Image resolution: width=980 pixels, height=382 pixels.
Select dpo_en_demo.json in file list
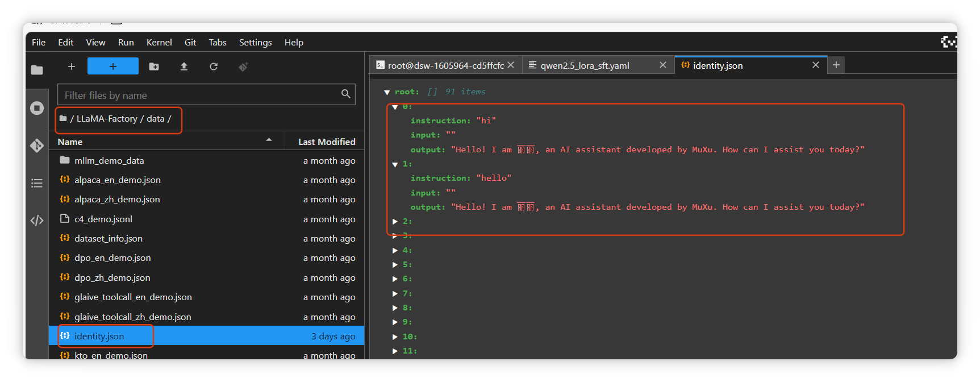pos(207,258)
